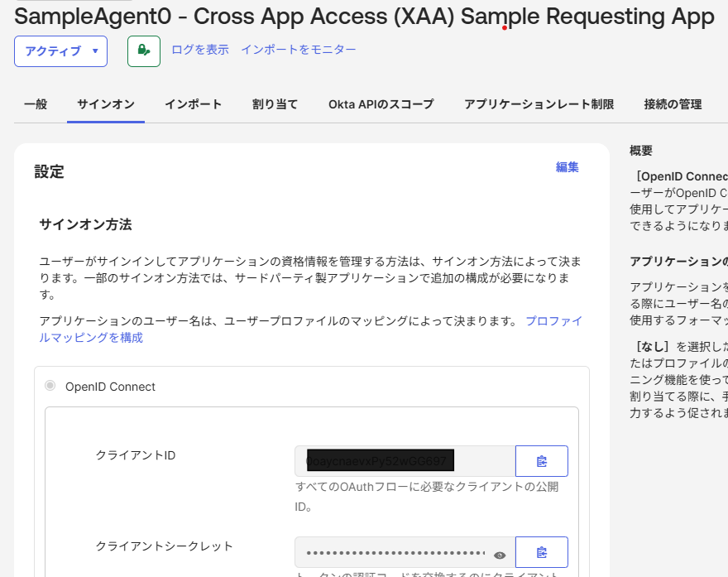Go to the 接続の管理 tab
Viewport: 728px width, 577px height.
(673, 104)
